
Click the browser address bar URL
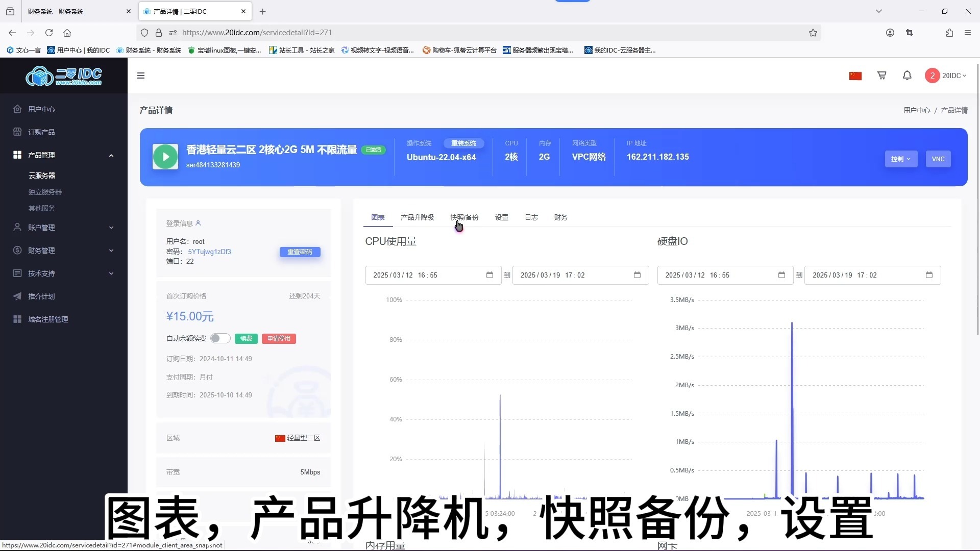coord(257,33)
